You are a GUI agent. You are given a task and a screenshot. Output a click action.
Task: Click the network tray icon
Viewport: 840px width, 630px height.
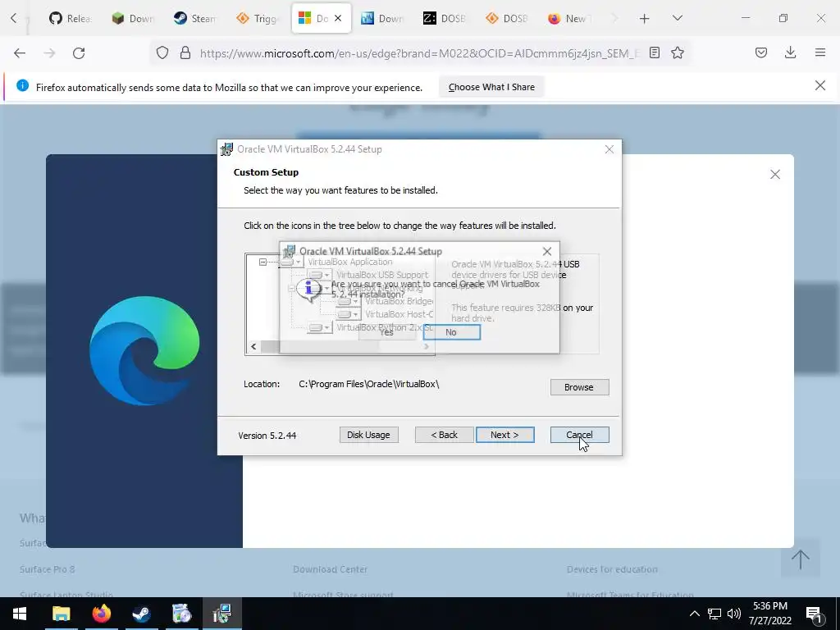tap(714, 614)
